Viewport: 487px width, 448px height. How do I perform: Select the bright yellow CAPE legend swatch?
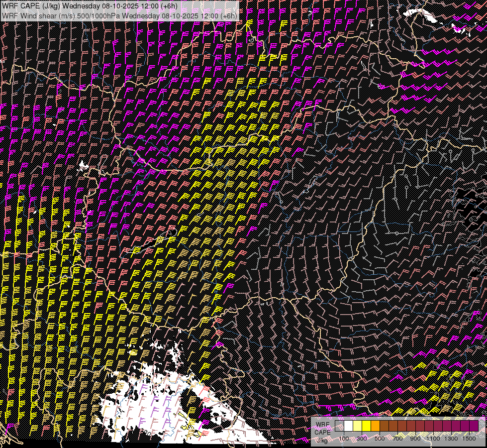pos(367,426)
